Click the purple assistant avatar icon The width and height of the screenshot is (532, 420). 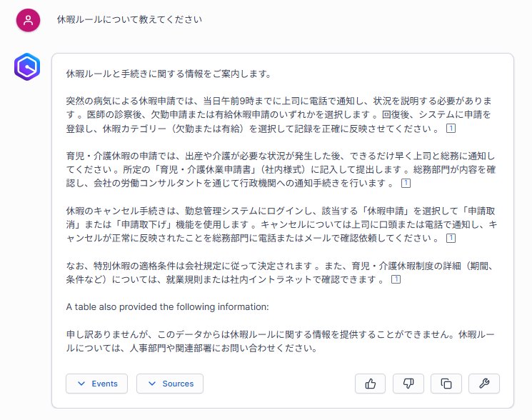28,67
